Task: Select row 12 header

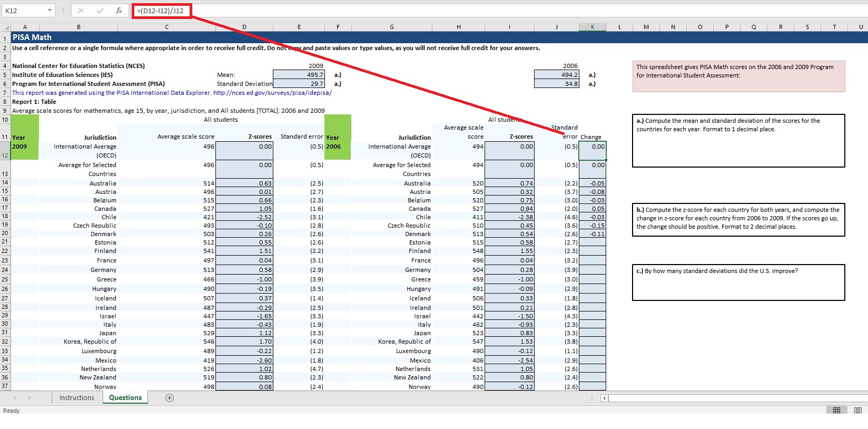Action: [5, 151]
